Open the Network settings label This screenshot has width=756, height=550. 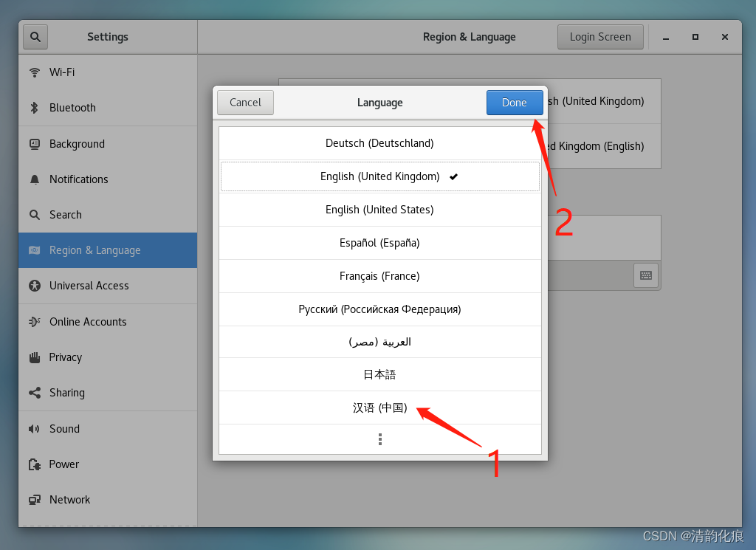tap(69, 500)
